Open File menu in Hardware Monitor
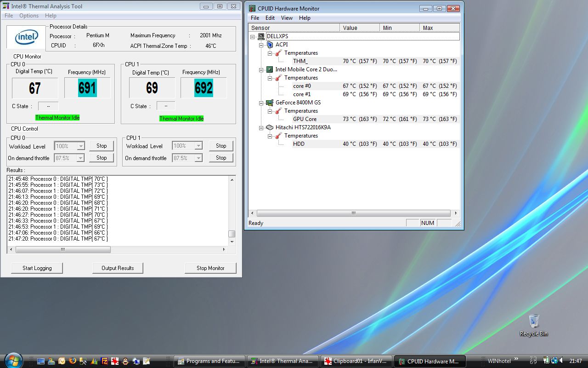 pos(255,18)
